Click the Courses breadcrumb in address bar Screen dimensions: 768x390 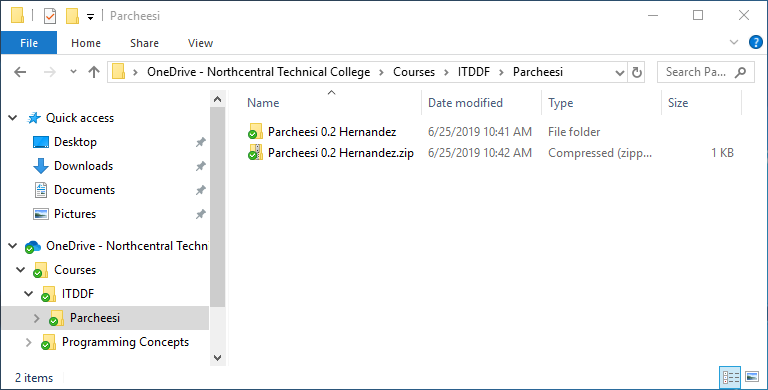pyautogui.click(x=414, y=72)
